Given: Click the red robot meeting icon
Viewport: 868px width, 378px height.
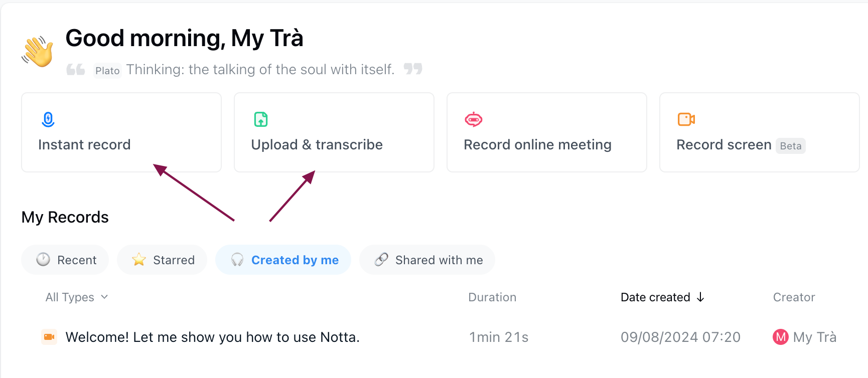Looking at the screenshot, I should (473, 119).
